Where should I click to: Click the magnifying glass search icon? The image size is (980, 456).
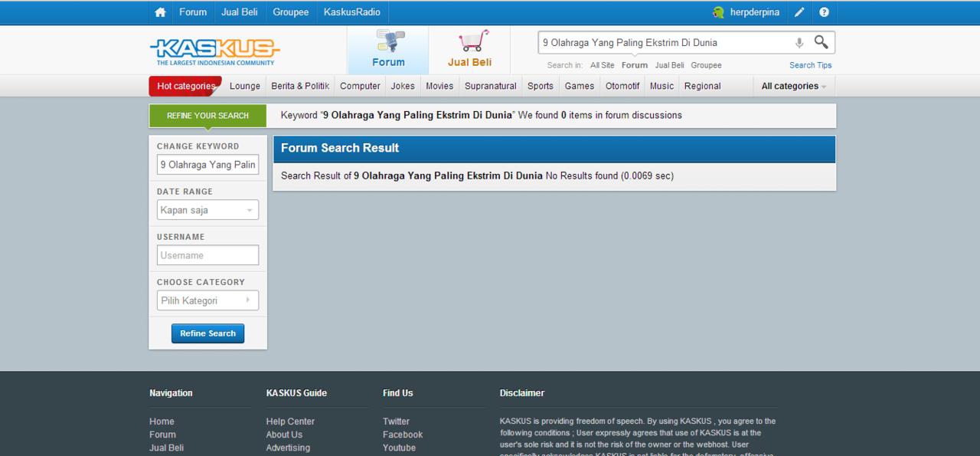(x=821, y=42)
